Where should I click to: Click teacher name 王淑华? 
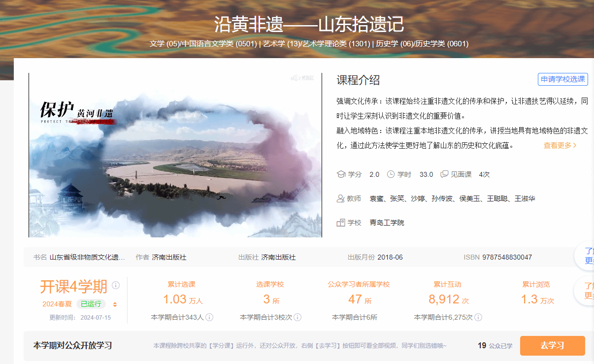(x=525, y=199)
